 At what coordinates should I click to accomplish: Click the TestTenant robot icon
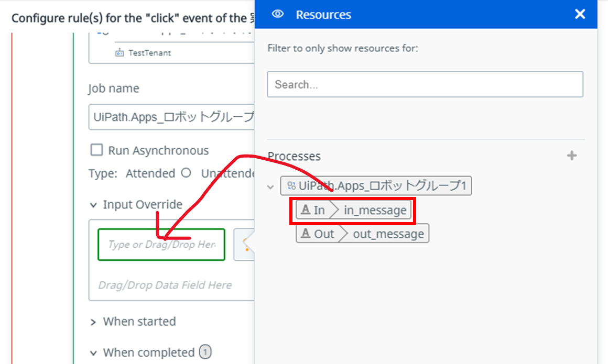120,53
